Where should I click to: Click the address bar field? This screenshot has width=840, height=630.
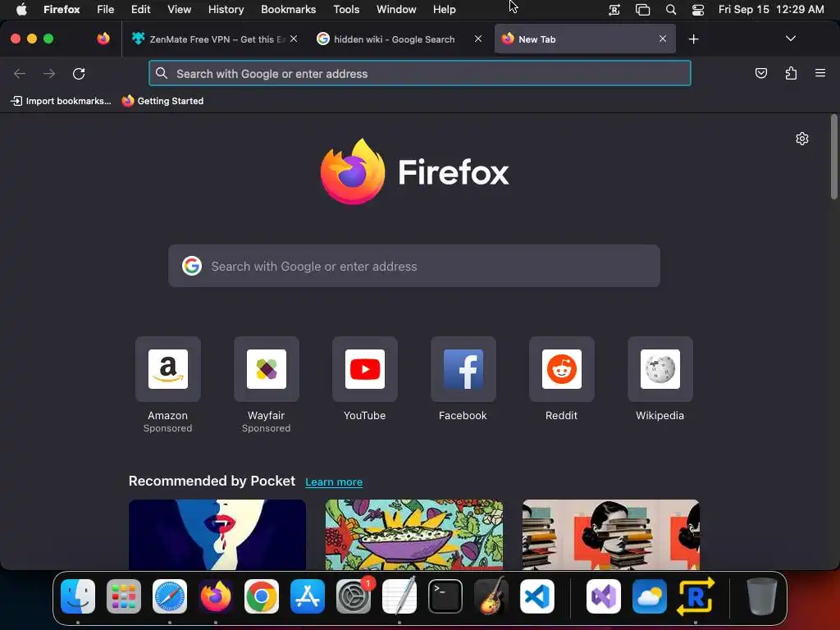click(420, 73)
